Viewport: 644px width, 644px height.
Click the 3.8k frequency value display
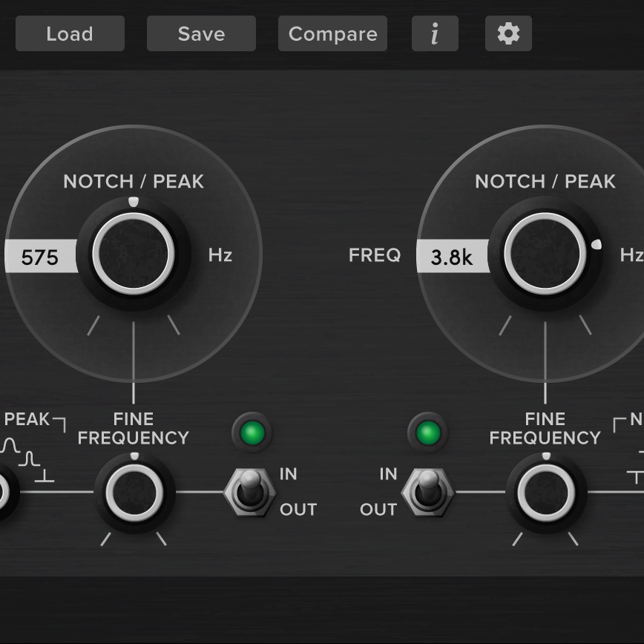point(453,255)
